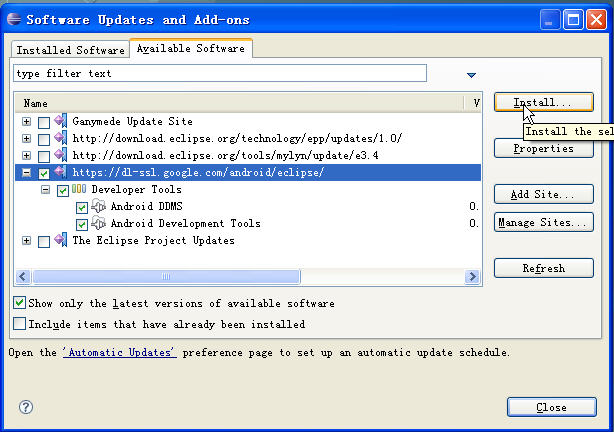The width and height of the screenshot is (614, 432).
Task: Select the dl-ssl.google.com/android/eclipse/ URL text
Action: click(x=198, y=172)
